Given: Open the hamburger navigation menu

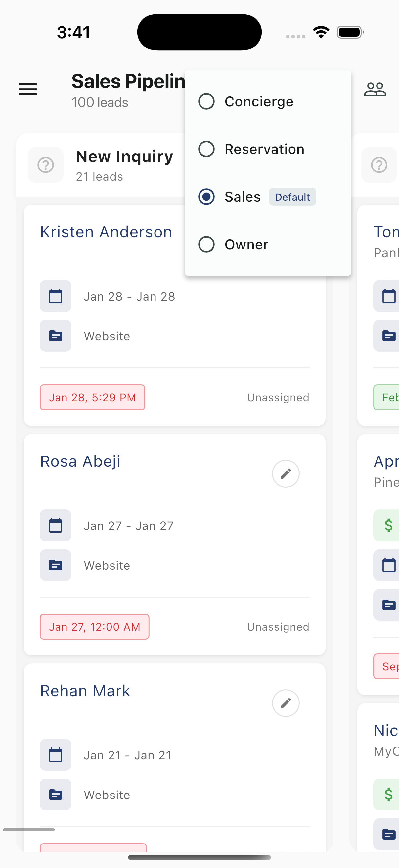Looking at the screenshot, I should [27, 89].
